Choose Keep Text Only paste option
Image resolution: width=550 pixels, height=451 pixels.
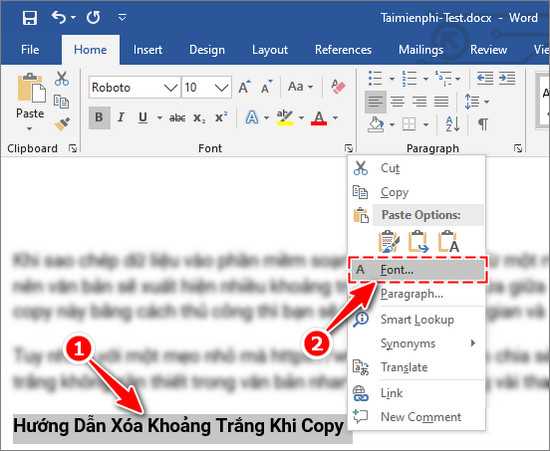[449, 242]
